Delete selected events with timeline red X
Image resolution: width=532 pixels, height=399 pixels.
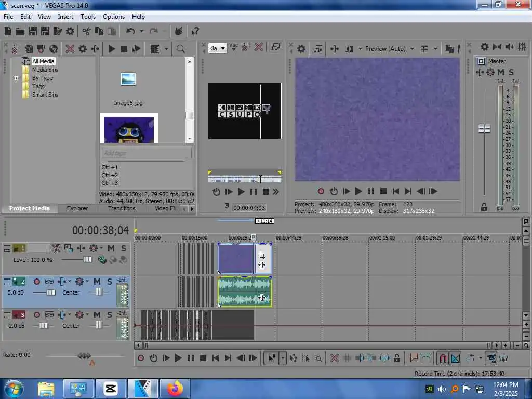[x=334, y=358]
